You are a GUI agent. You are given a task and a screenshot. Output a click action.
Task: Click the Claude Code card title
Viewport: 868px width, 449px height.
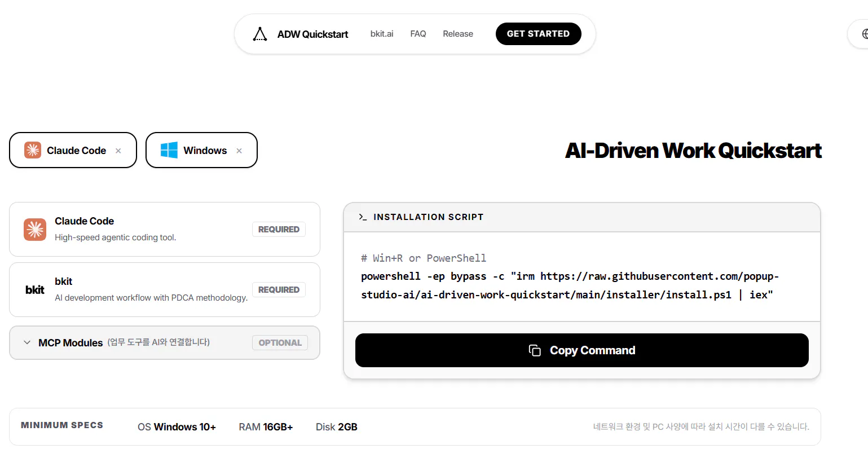tap(85, 221)
